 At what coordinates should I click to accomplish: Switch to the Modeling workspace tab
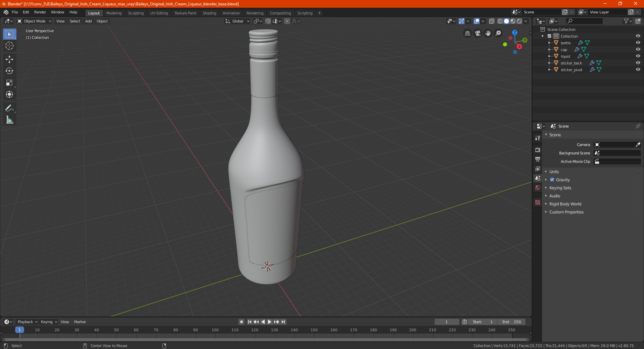(114, 13)
